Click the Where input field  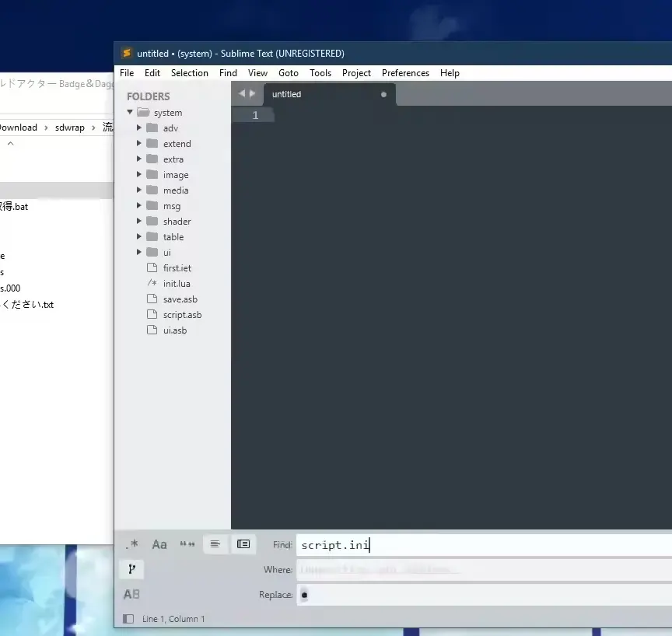[x=485, y=570]
